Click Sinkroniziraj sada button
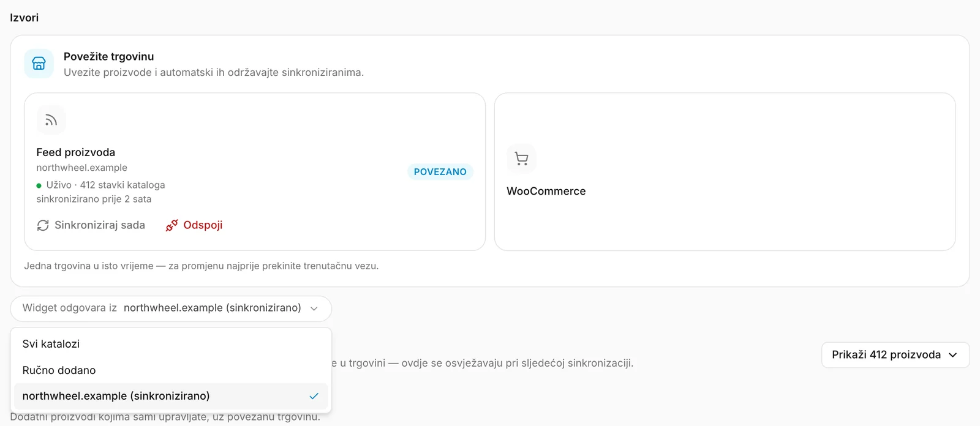Screen dimensions: 980x426 click(91, 225)
